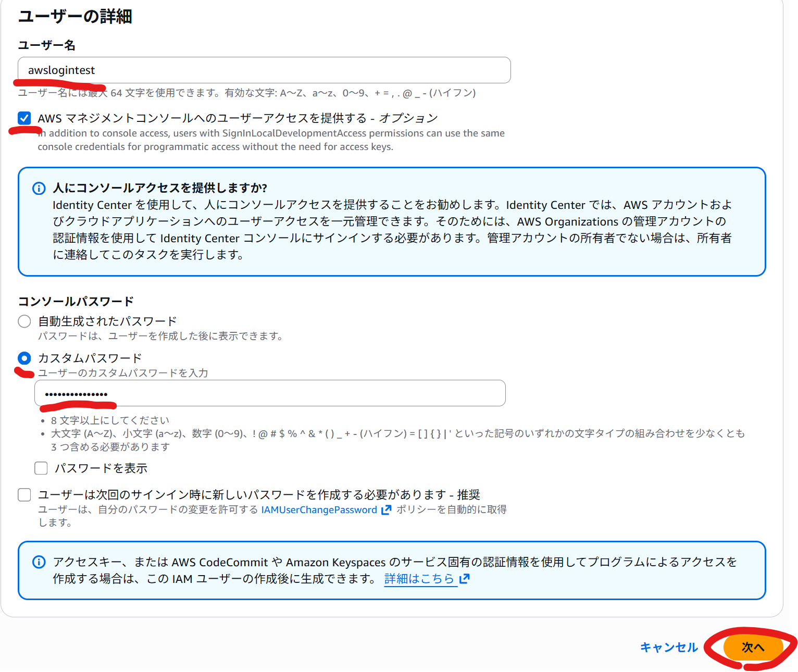Viewport: 798px width, 672px height.
Task: Click the info icon in the access key notice
Action: tap(39, 562)
